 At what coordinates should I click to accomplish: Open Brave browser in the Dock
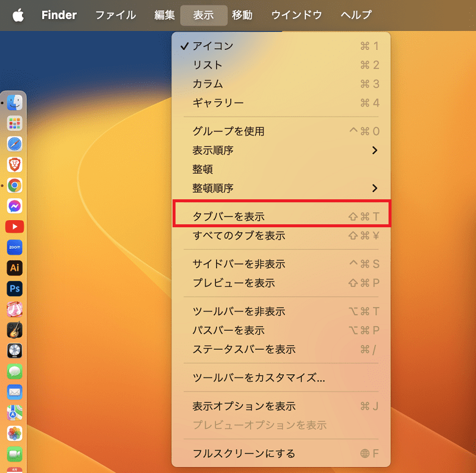(x=14, y=165)
